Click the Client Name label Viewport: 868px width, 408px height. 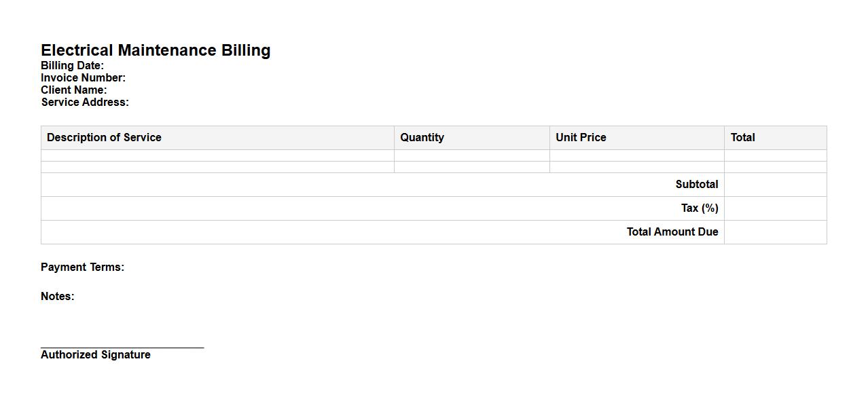[73, 90]
